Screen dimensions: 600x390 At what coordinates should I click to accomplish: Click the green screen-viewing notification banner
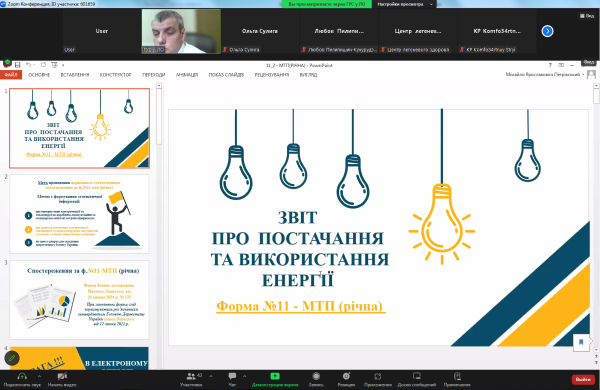click(x=327, y=4)
